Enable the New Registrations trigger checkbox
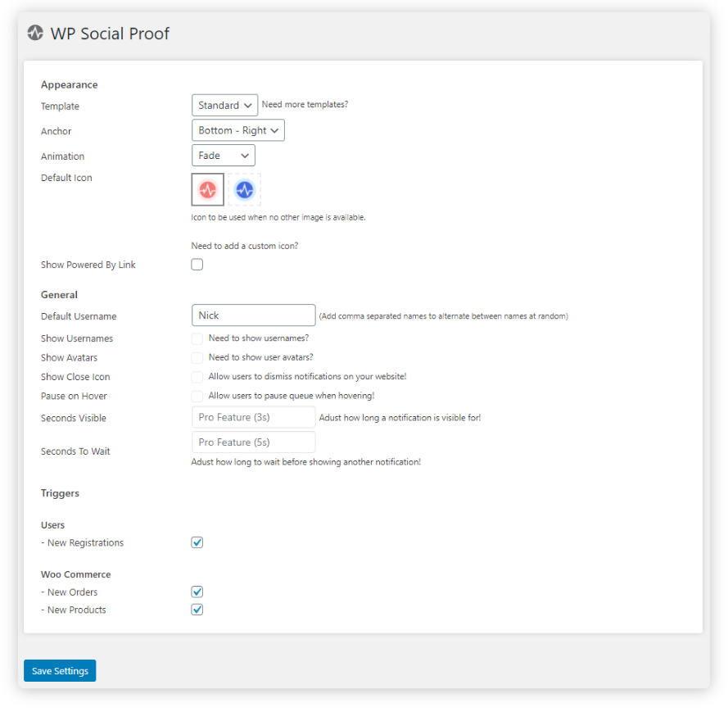 197,542
